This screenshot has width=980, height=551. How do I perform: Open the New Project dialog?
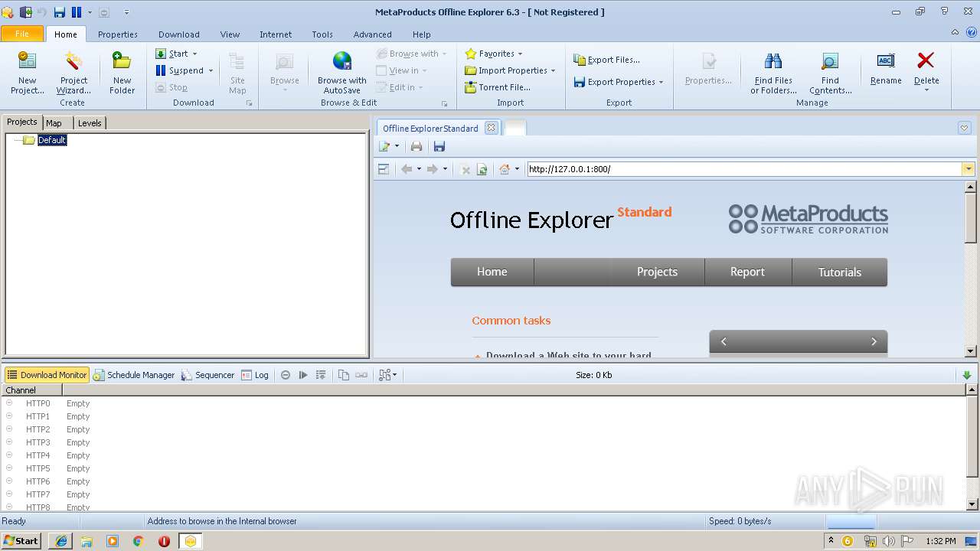27,72
